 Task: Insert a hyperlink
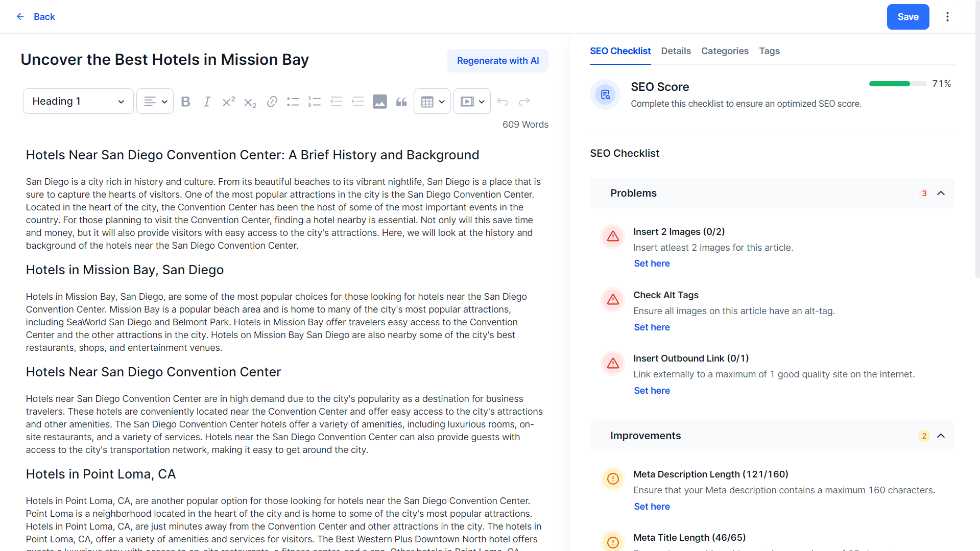tap(272, 102)
